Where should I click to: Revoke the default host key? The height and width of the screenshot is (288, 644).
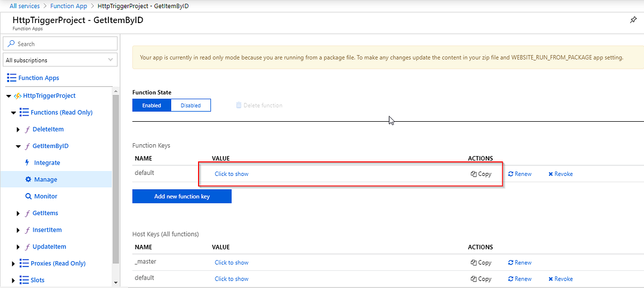[560, 279]
